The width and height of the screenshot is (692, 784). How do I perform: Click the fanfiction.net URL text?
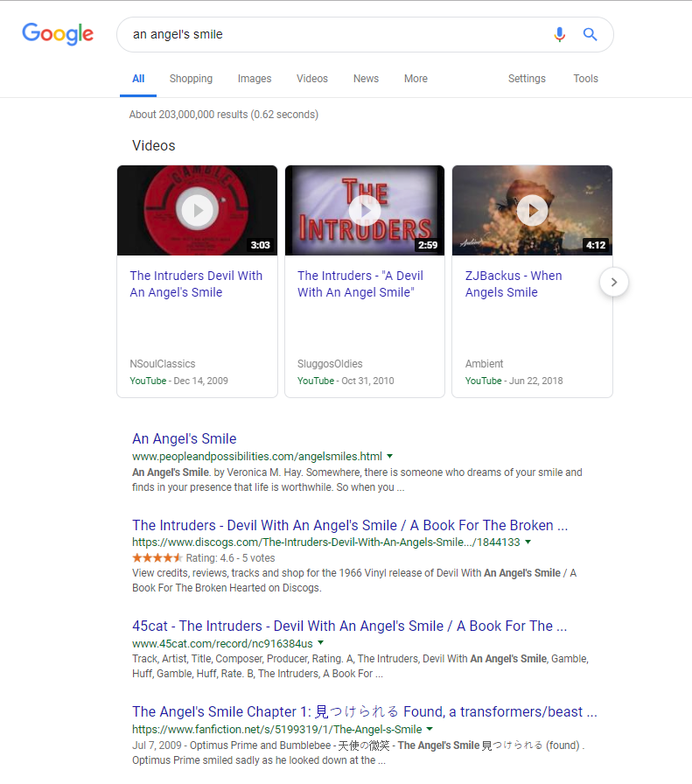point(277,730)
